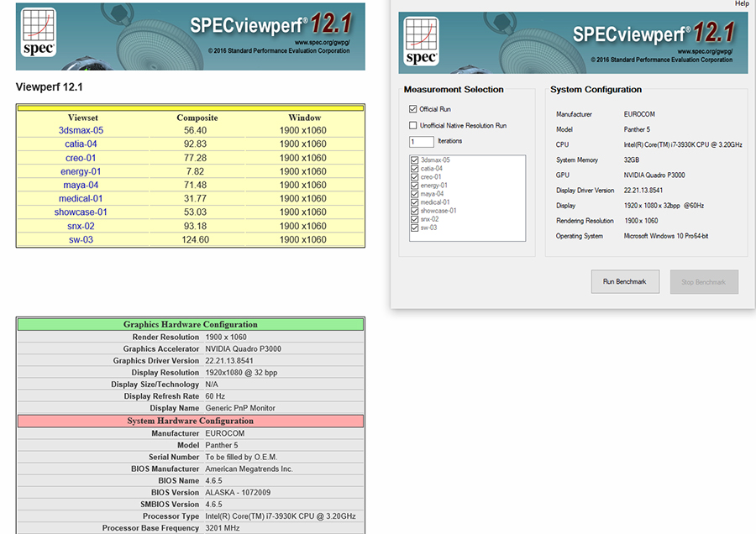
Task: Click the spec logo in the left banner
Action: tap(36, 32)
